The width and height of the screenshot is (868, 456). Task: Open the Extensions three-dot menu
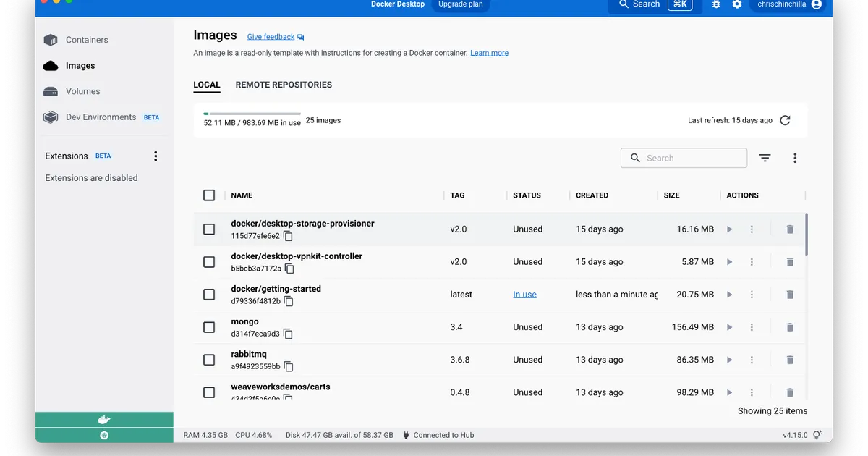[156, 156]
